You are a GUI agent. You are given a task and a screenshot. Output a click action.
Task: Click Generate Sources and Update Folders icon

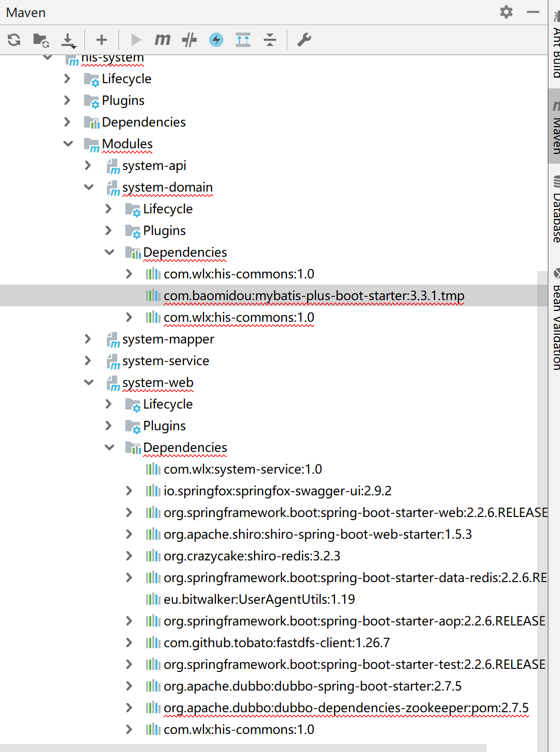(x=41, y=40)
